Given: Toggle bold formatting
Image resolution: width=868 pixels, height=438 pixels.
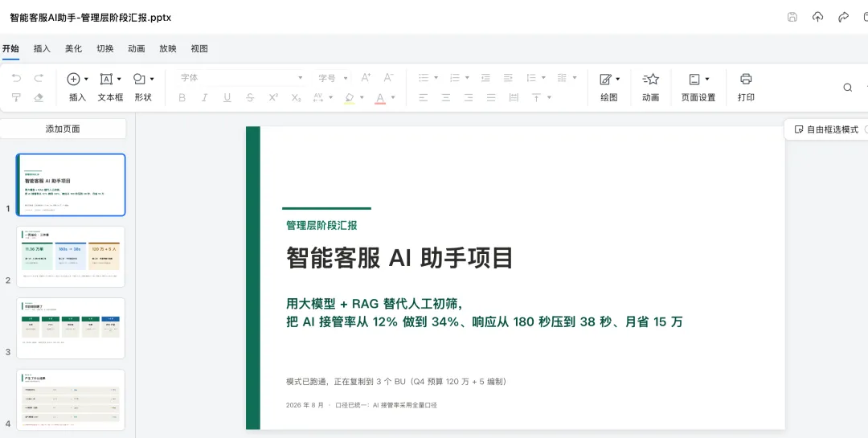Looking at the screenshot, I should [182, 97].
